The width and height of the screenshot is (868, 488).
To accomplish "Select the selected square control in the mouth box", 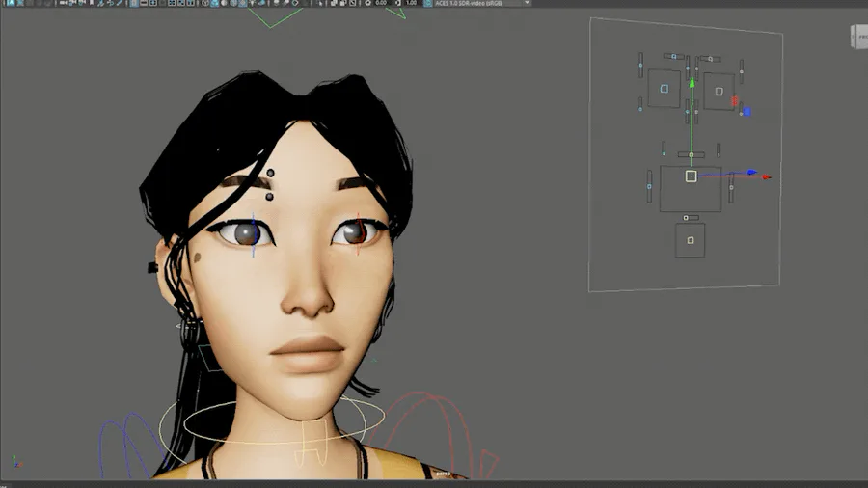I will (691, 176).
